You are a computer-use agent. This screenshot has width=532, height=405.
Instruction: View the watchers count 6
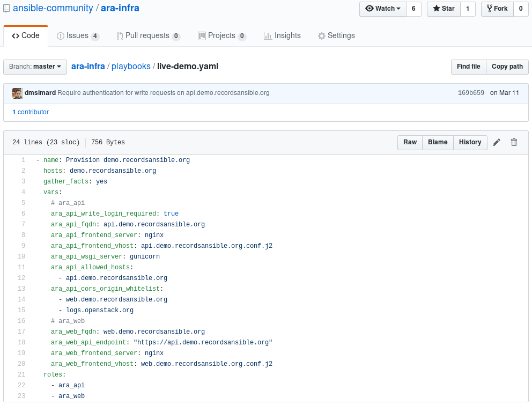413,9
